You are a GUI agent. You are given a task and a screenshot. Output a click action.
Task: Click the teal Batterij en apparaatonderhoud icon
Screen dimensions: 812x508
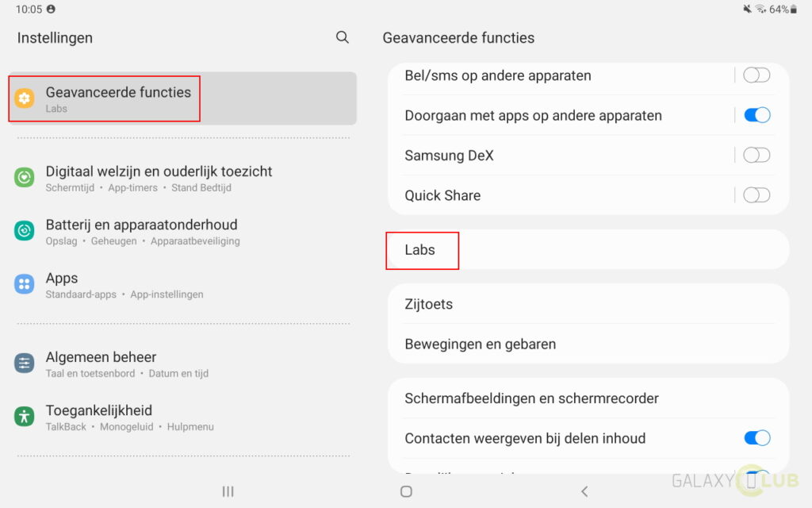pos(25,231)
